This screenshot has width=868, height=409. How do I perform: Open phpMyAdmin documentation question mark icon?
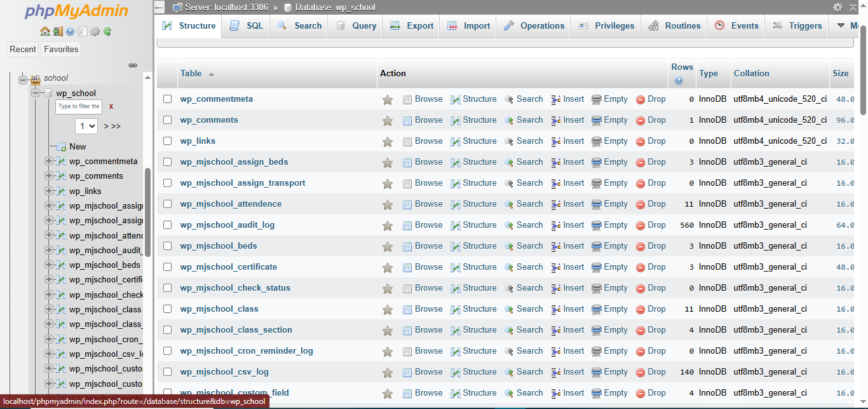(69, 31)
